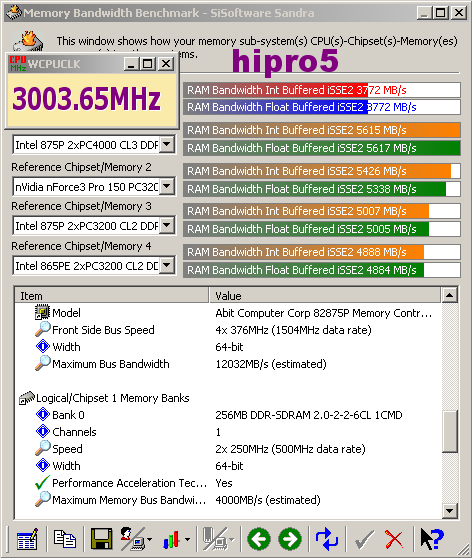This screenshot has width=472, height=558.
Task: Cancel with the red X icon
Action: coord(394,540)
